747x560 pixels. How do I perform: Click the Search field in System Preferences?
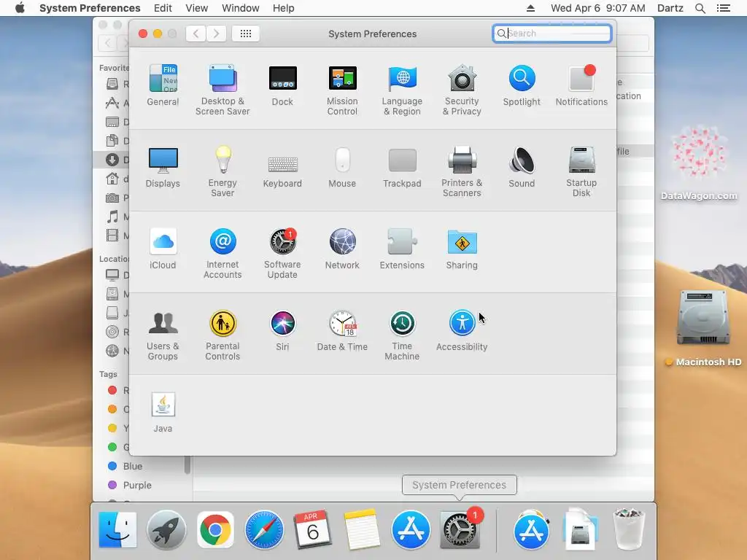tap(552, 34)
